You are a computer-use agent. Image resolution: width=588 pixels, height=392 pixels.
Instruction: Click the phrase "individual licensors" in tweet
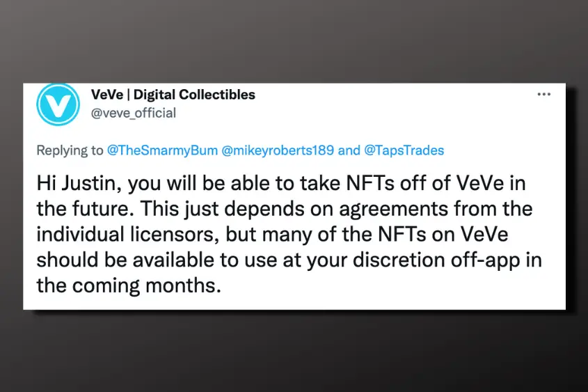coord(127,235)
